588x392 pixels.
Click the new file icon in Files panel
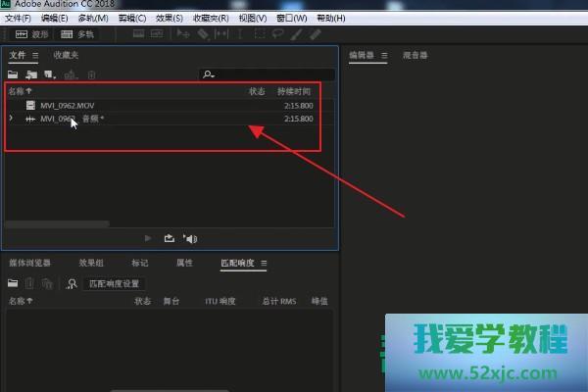(50, 74)
